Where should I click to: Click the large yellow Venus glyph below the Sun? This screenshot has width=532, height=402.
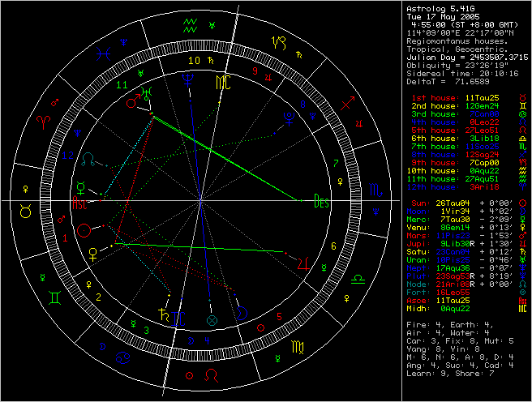point(93,254)
